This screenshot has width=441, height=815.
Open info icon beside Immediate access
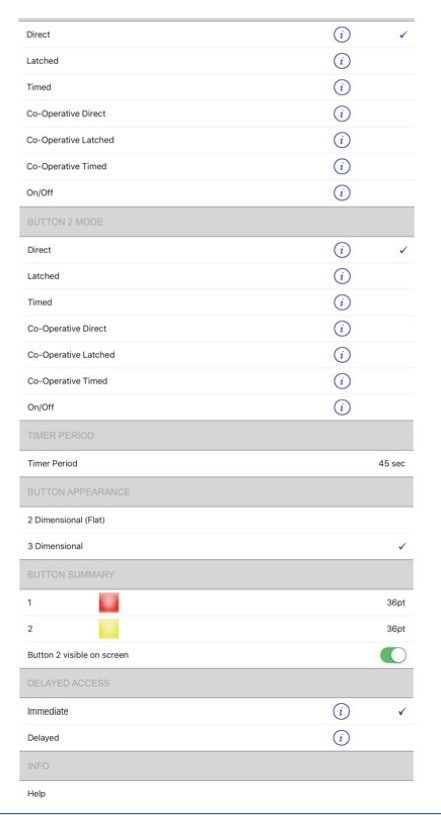(x=341, y=712)
